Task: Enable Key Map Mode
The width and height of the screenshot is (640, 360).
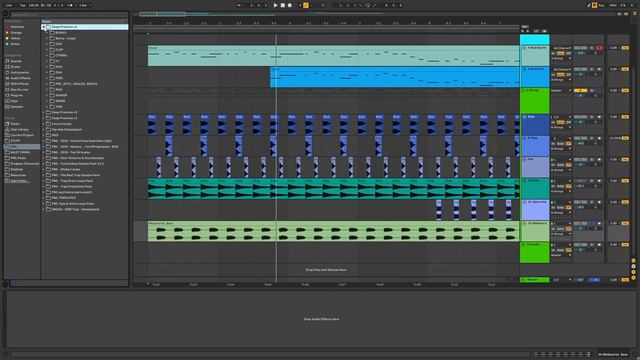Action: [x=601, y=5]
